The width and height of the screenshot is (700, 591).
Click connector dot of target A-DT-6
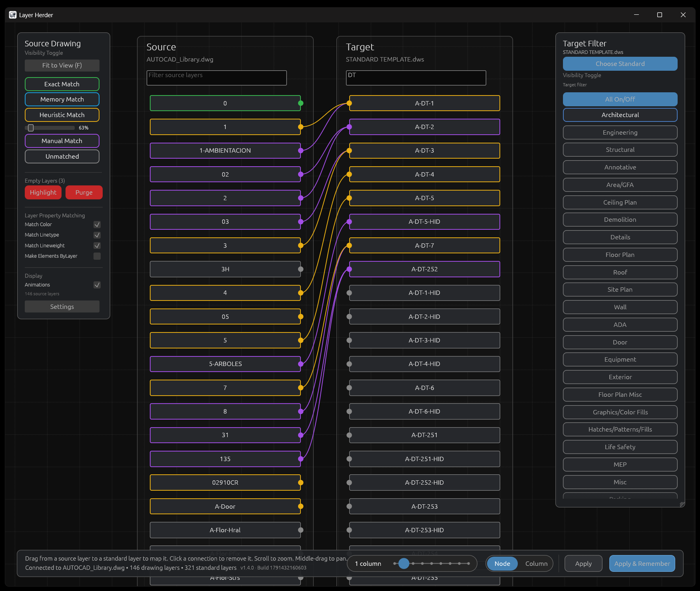(x=349, y=388)
